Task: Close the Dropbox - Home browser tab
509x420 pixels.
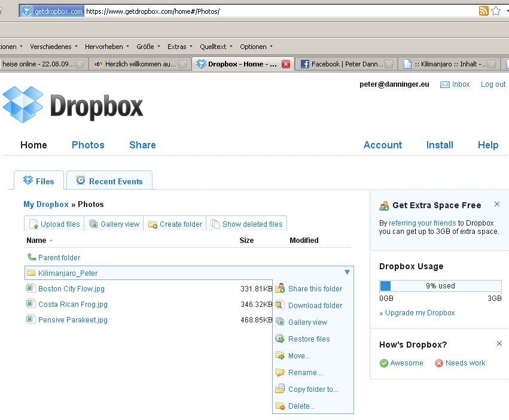Action: [286, 64]
